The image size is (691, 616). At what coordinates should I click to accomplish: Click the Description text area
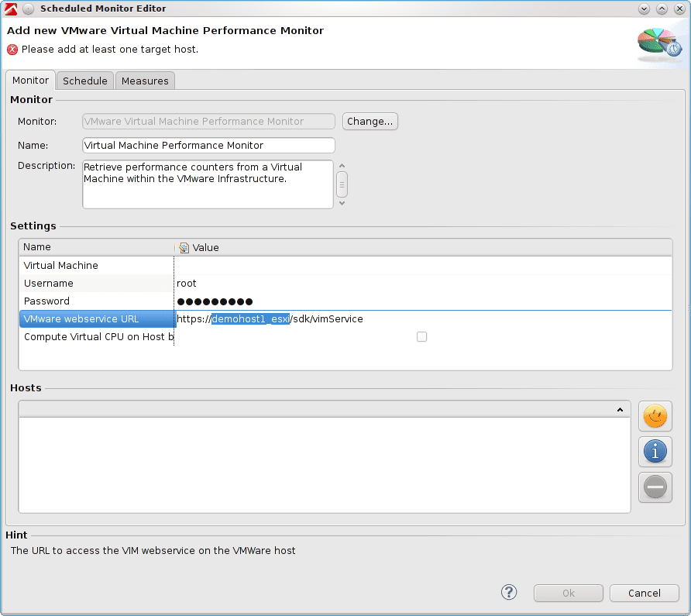coord(208,184)
